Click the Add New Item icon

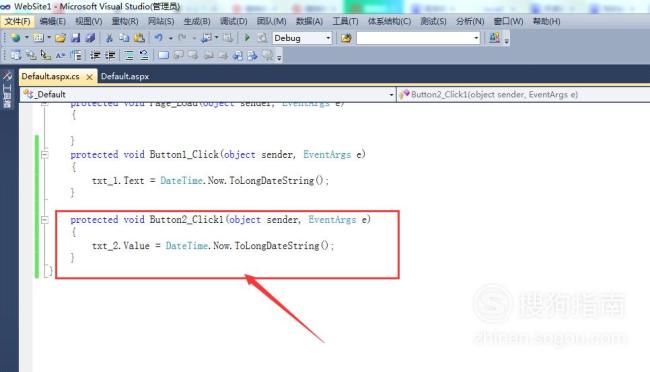[38, 38]
